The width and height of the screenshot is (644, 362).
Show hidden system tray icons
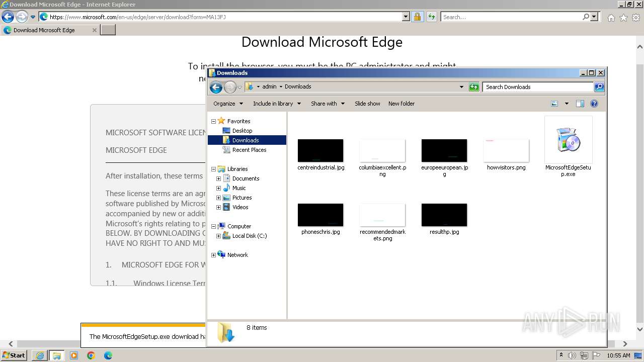[561, 355]
